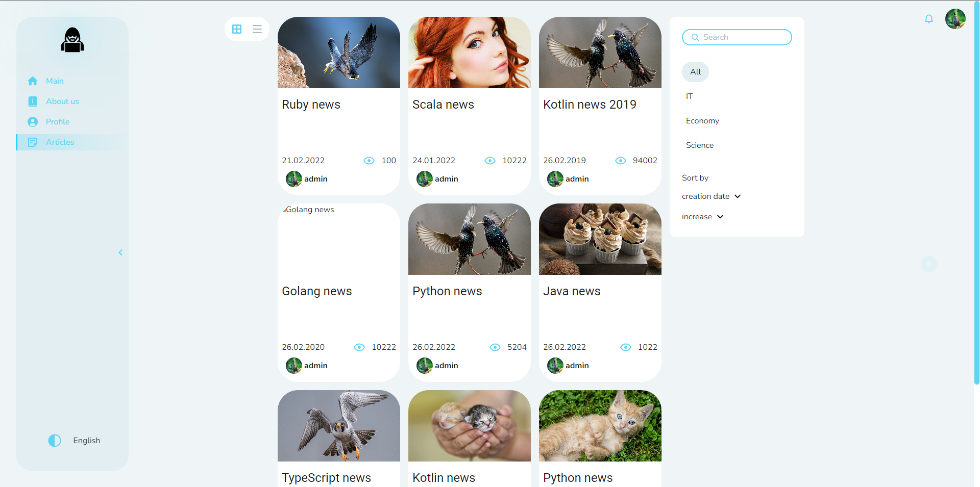Screen dimensions: 980x487
Task: Click admin avatar on Golang news card
Action: [294, 366]
